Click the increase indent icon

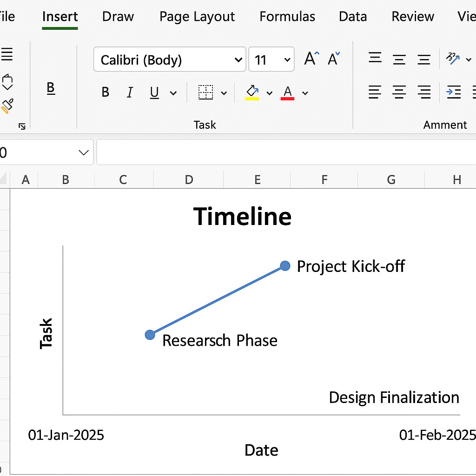coord(453,92)
